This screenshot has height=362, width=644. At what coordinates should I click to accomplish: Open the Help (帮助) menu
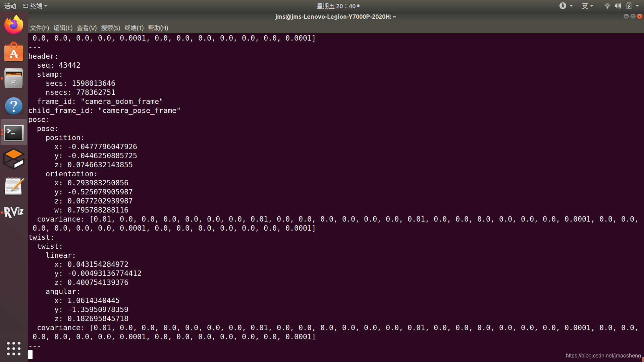pyautogui.click(x=158, y=28)
